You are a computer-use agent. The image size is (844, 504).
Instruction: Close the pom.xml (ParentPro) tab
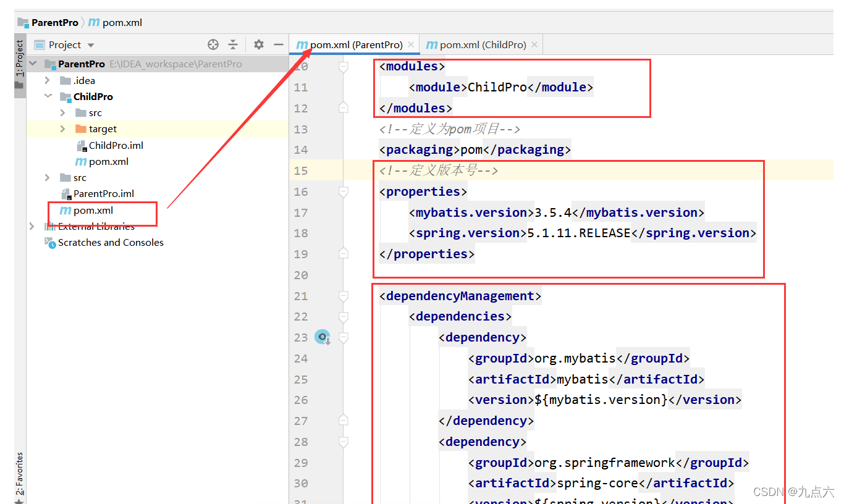coord(411,44)
